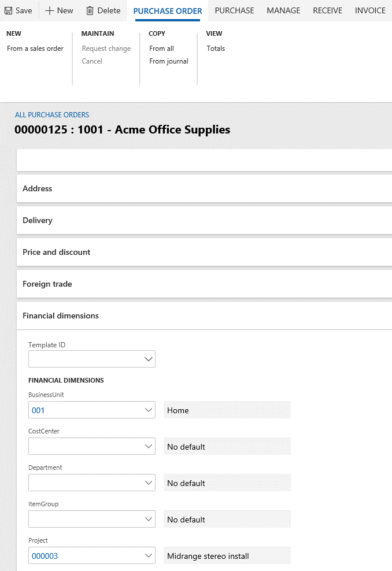This screenshot has width=392, height=571.
Task: Click Request change under Maintain
Action: [x=106, y=49]
